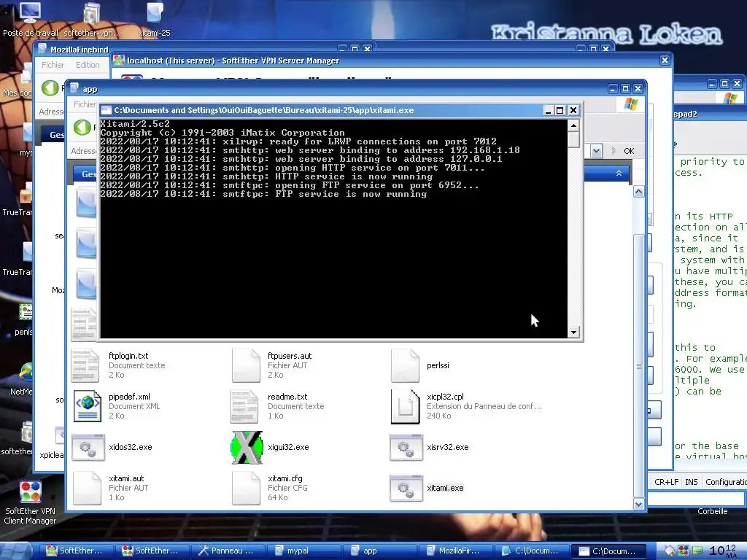Switch to first SoftEther taskbar button
747x560 pixels.
75,551
